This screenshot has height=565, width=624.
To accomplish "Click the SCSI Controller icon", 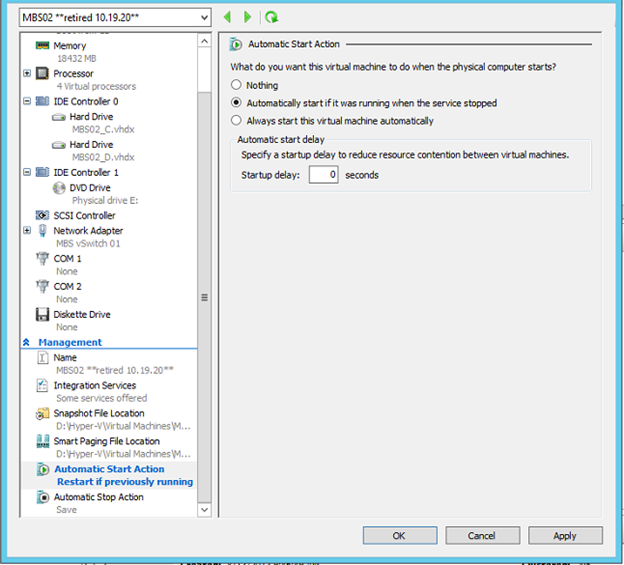I will pos(43,216).
